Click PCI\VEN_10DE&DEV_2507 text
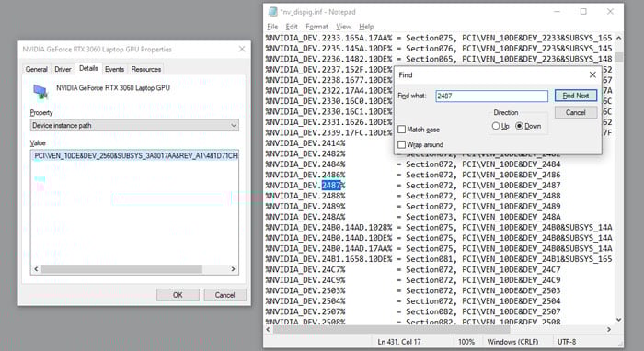644x351 pixels. coord(511,311)
